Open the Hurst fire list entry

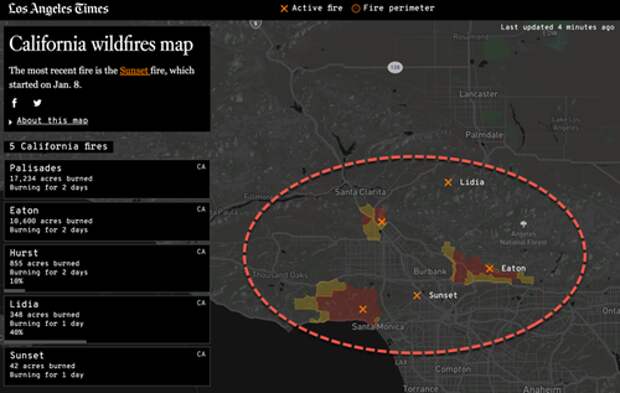click(107, 268)
